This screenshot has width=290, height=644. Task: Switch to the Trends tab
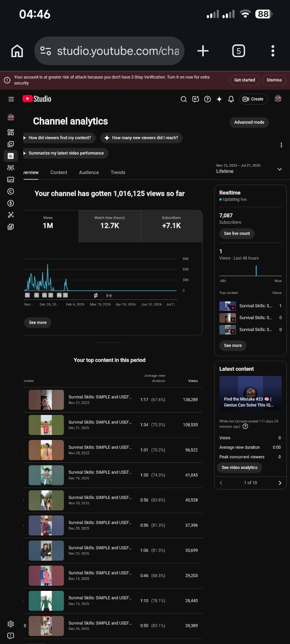coord(118,172)
